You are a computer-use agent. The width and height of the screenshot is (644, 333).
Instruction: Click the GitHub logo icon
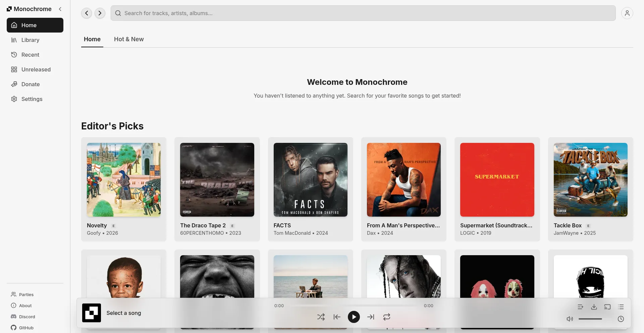14,328
